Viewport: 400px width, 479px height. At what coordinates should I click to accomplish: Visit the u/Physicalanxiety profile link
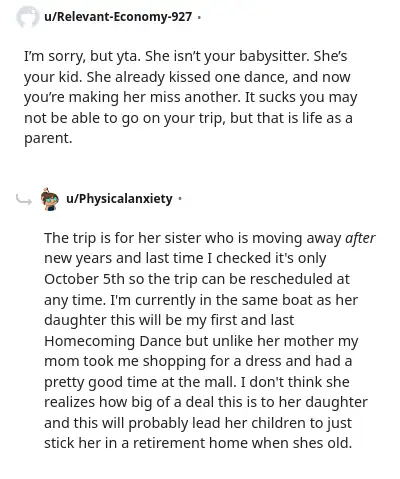119,199
